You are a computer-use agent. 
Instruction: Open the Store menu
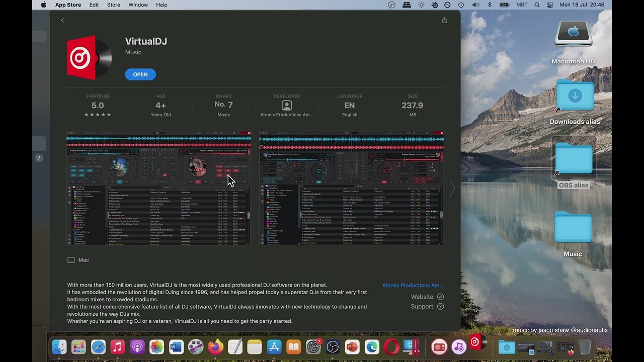click(x=114, y=5)
